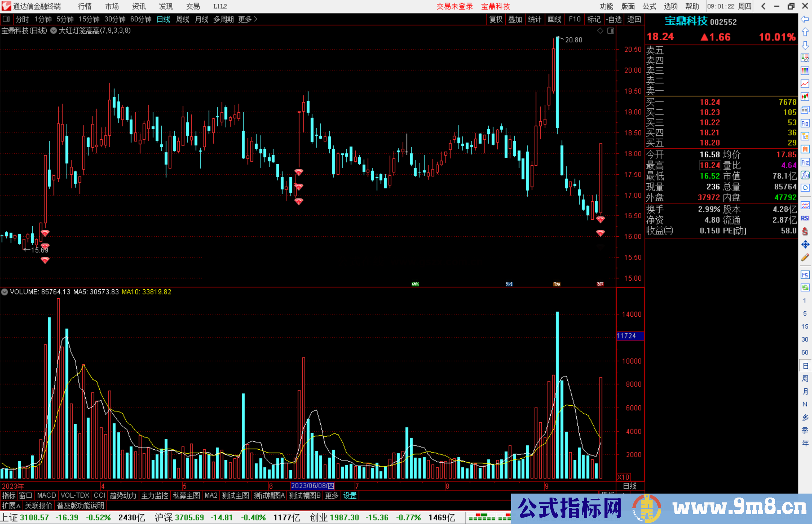Toggle the side panel icon at chart top-right

(611, 31)
